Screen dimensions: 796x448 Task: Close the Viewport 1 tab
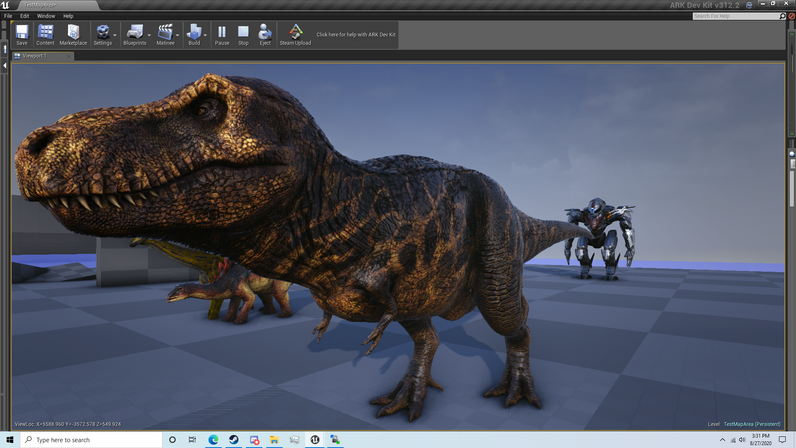pyautogui.click(x=70, y=56)
